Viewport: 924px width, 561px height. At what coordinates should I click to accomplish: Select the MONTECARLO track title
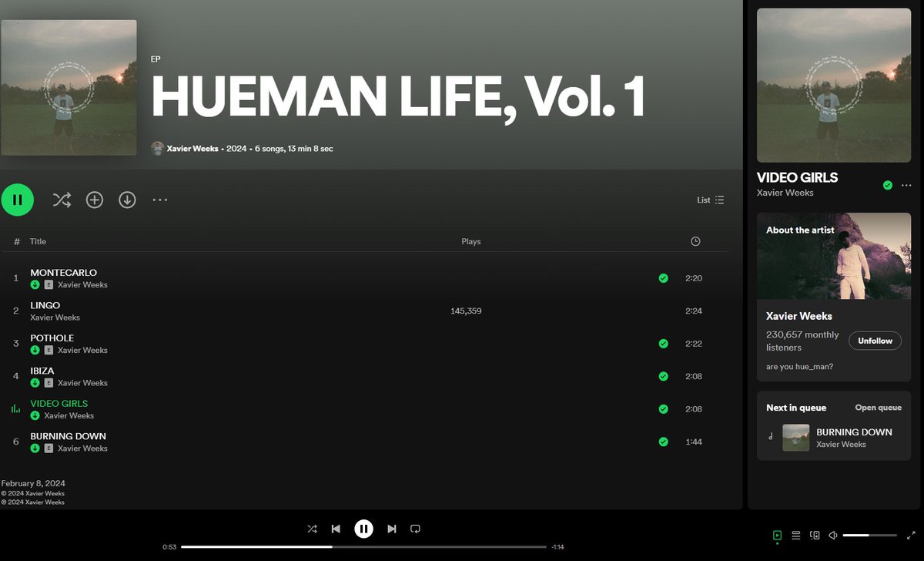63,273
